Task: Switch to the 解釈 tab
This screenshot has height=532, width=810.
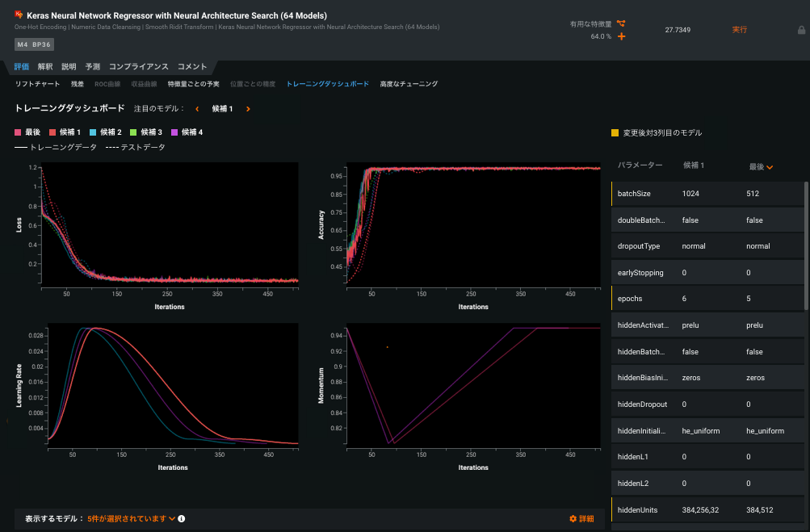Action: (44, 66)
